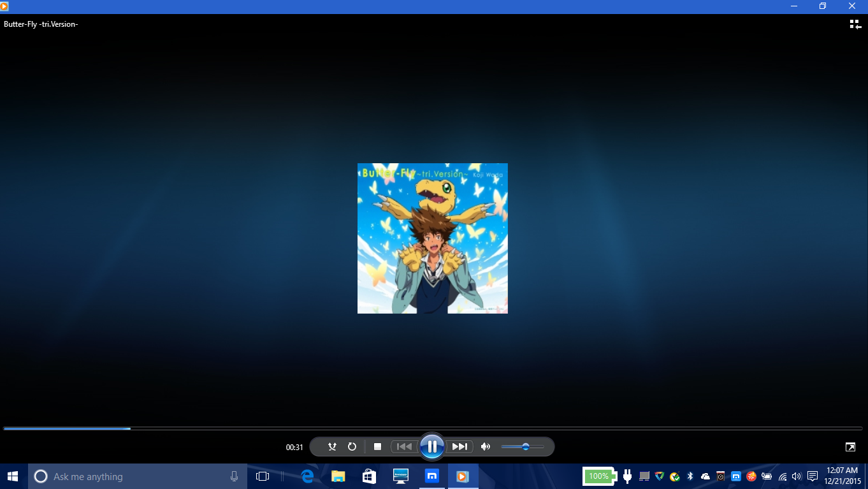Click the yellow checkmark security tray icon
This screenshot has width=868, height=489.
coord(674,476)
